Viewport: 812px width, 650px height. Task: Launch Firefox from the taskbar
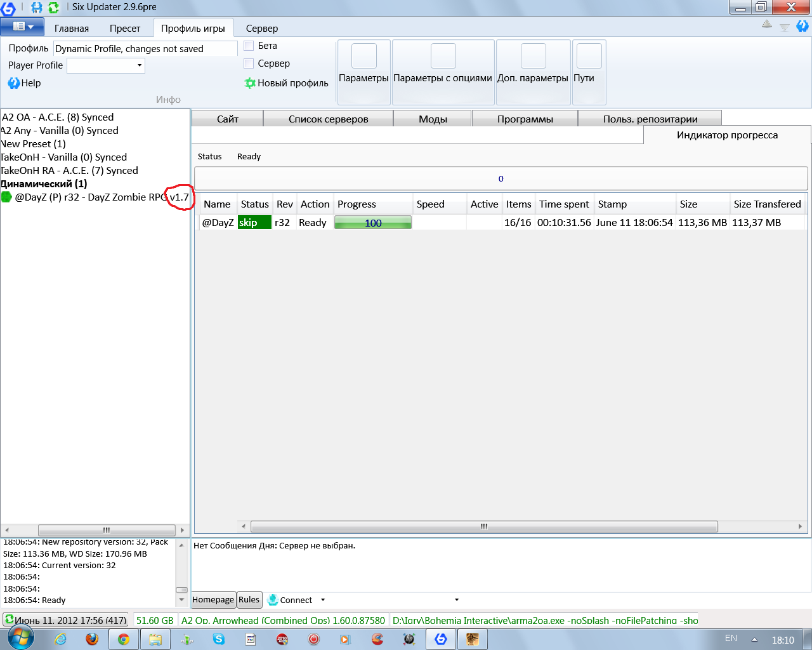pyautogui.click(x=92, y=639)
